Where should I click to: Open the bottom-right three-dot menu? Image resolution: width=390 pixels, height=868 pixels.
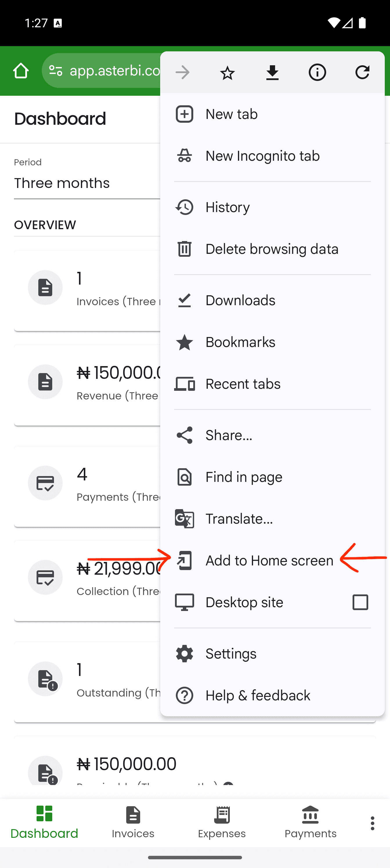(x=372, y=823)
